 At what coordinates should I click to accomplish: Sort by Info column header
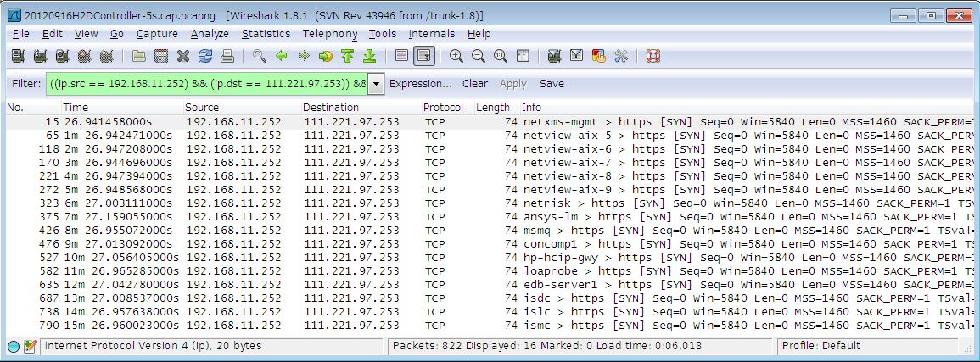pyautogui.click(x=747, y=108)
